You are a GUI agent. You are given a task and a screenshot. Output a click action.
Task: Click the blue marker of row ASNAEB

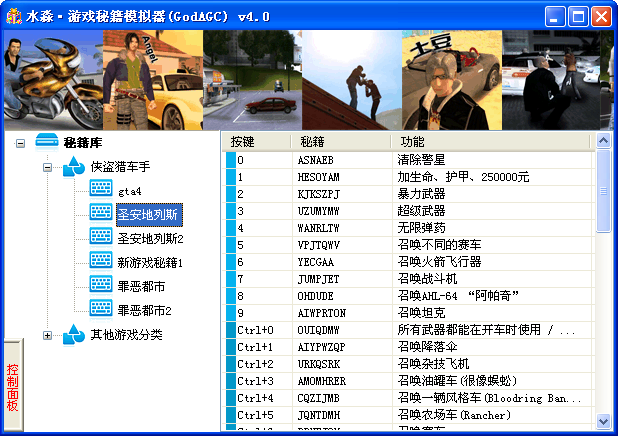click(231, 160)
